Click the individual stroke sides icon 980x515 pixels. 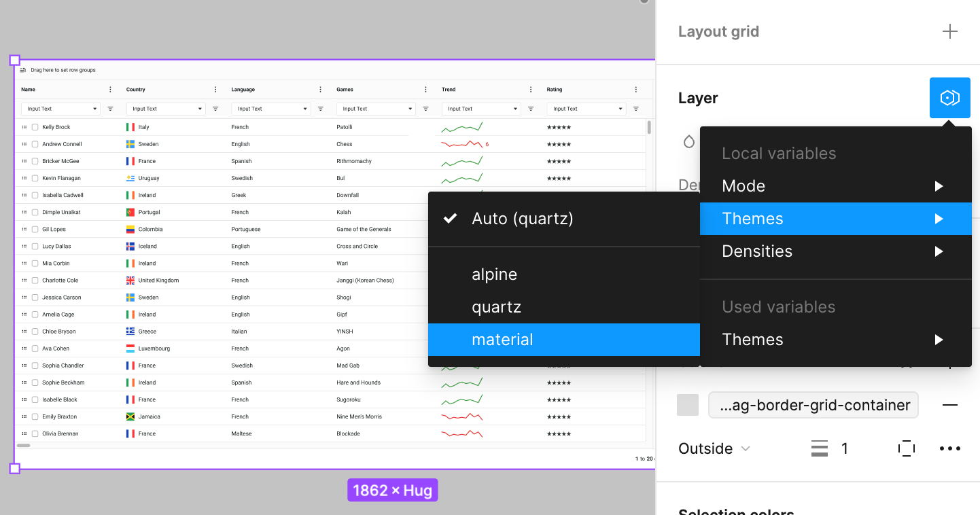(x=906, y=448)
